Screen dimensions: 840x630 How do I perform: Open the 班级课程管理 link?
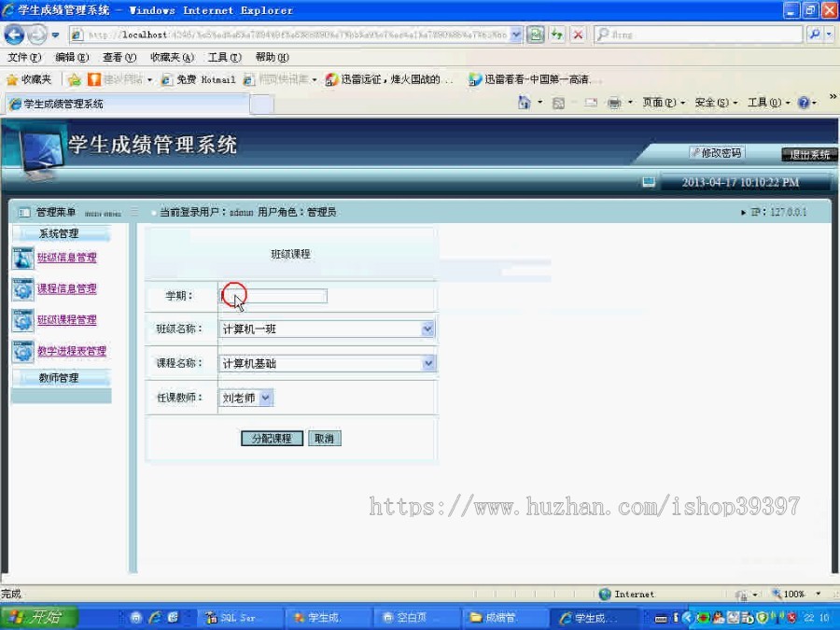(67, 320)
